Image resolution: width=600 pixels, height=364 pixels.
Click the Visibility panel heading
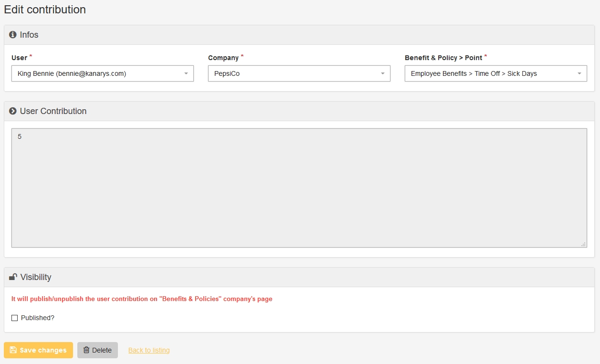coord(36,277)
